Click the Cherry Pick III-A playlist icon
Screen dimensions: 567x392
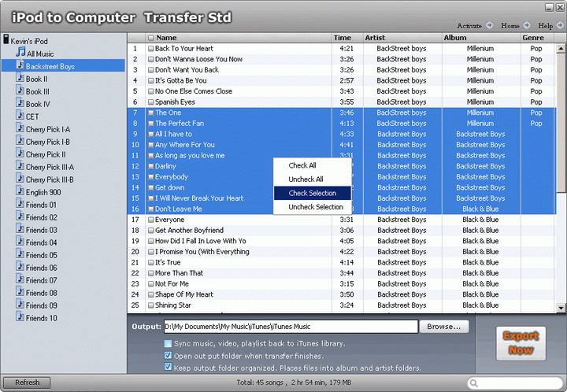click(x=20, y=166)
